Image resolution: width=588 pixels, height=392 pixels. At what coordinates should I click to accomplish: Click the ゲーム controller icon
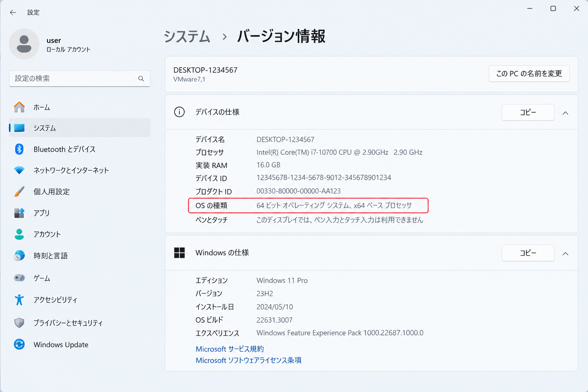[19, 278]
